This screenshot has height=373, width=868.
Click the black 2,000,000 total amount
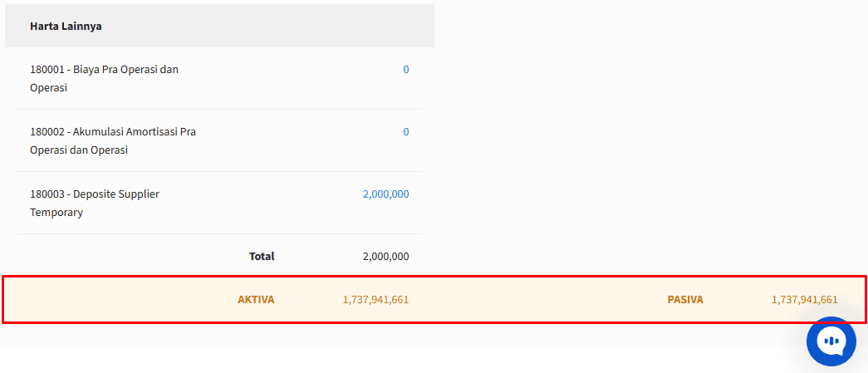click(x=385, y=257)
